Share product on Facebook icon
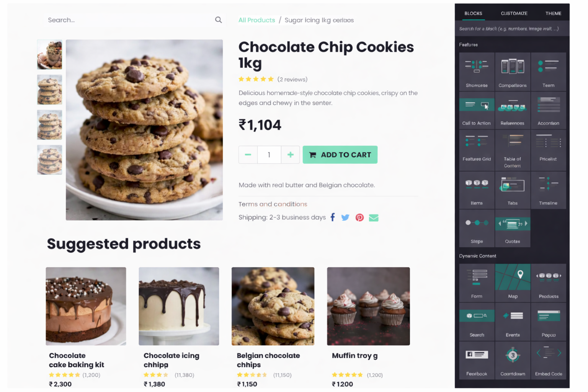 (333, 217)
